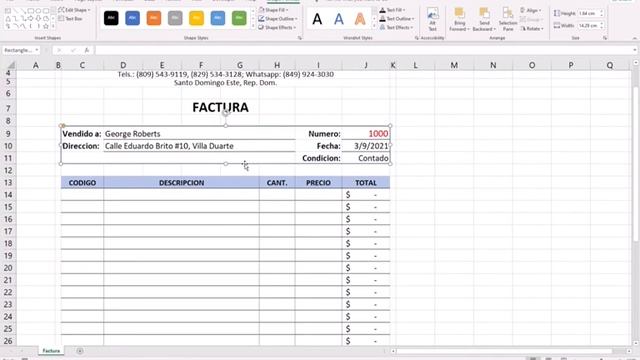640x360 pixels.
Task: Open the Edit Shape dropdown
Action: (x=74, y=9)
